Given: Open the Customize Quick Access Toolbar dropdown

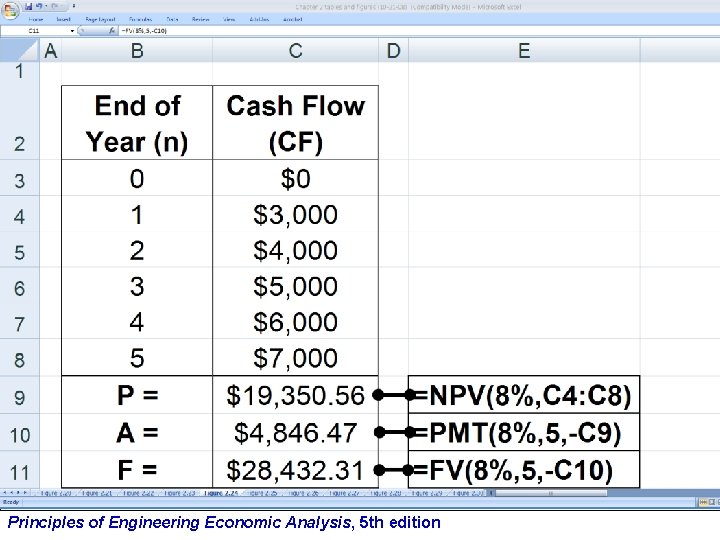Looking at the screenshot, I should coord(73,6).
